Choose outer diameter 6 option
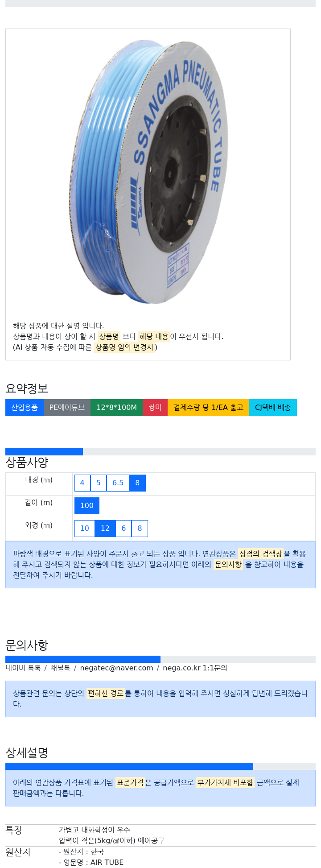Screen dimensions: 321x868 coord(123,529)
